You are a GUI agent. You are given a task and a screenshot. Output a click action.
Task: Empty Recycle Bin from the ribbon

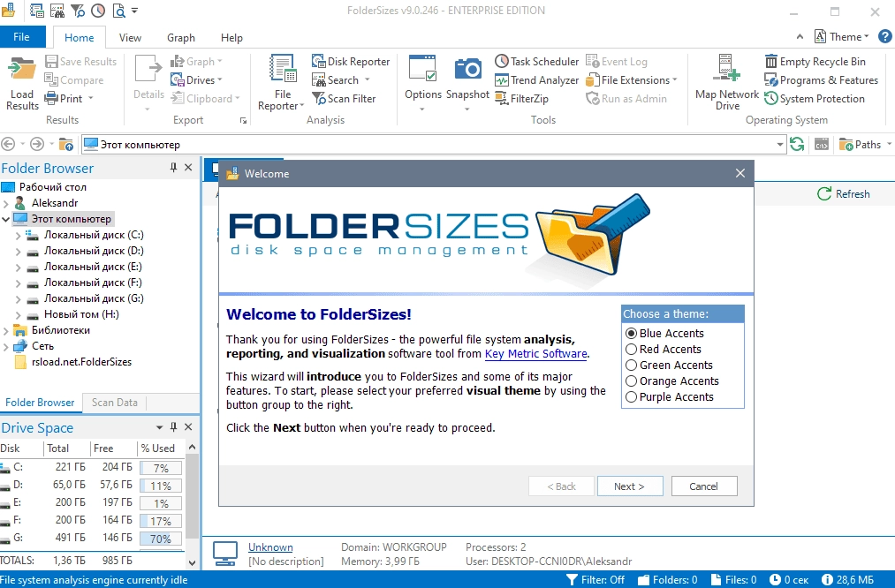815,62
